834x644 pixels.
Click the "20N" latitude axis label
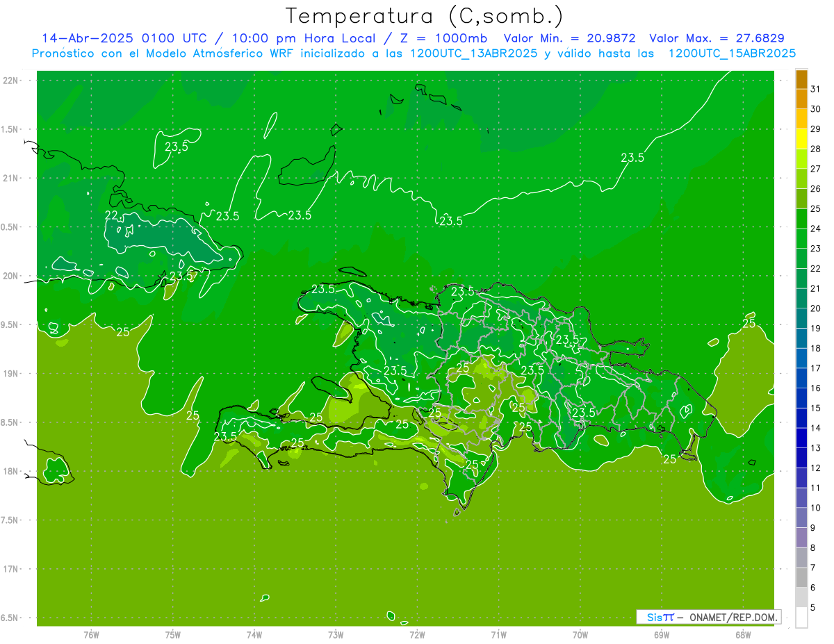[10, 276]
